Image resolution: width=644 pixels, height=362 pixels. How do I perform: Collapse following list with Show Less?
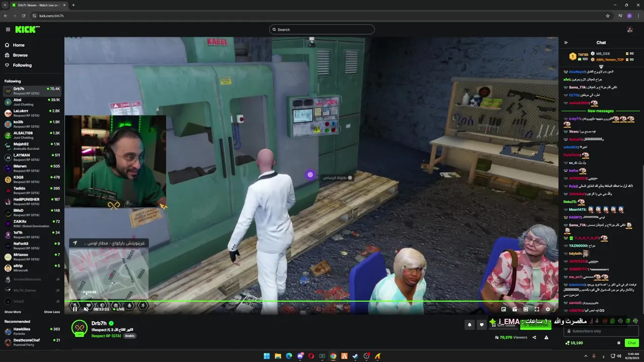[52, 312]
